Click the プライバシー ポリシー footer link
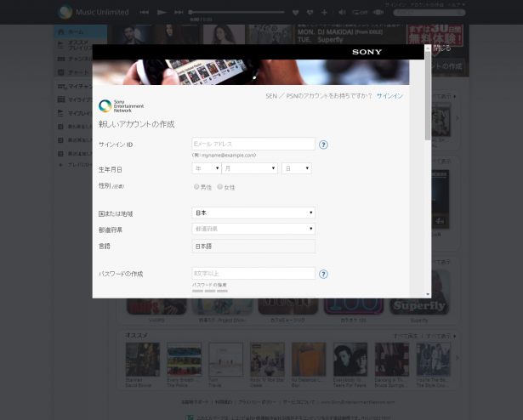The width and height of the screenshot is (523, 420). [x=257, y=402]
